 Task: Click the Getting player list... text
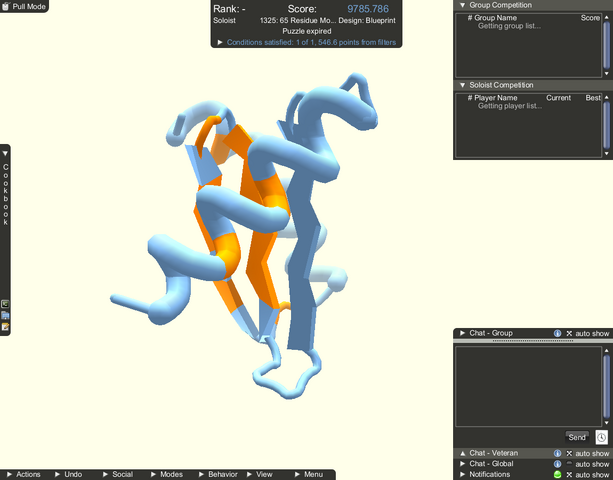coord(510,106)
